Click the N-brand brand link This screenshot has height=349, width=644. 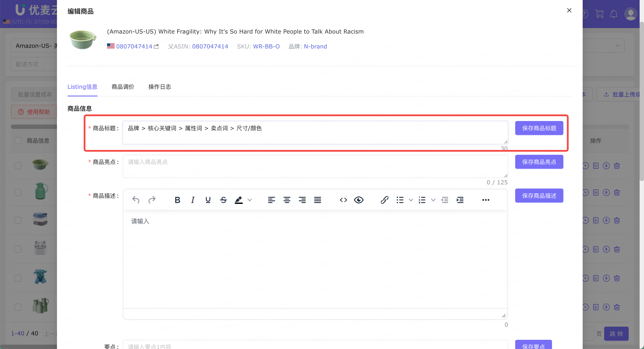click(x=315, y=46)
